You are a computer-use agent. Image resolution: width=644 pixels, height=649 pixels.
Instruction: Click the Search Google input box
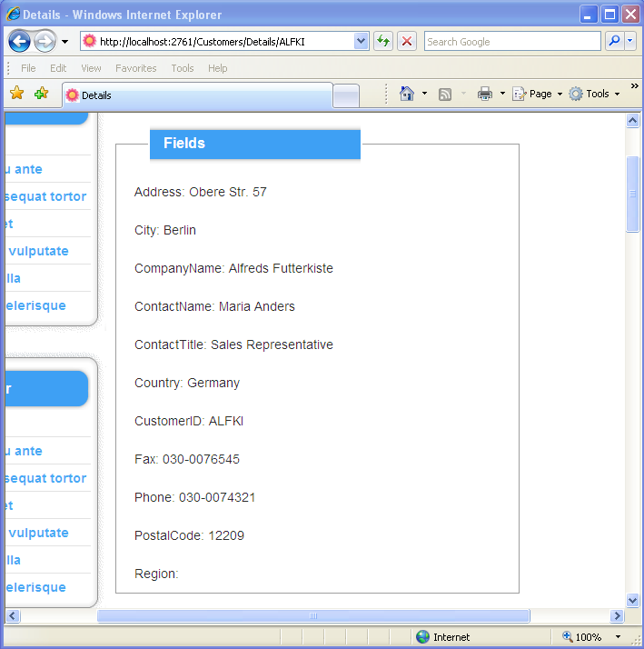[512, 42]
